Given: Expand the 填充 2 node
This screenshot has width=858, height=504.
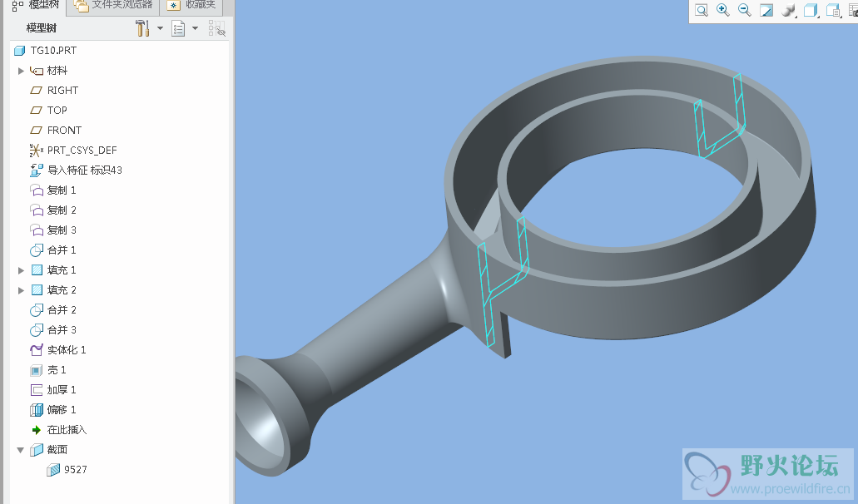Looking at the screenshot, I should click(21, 289).
